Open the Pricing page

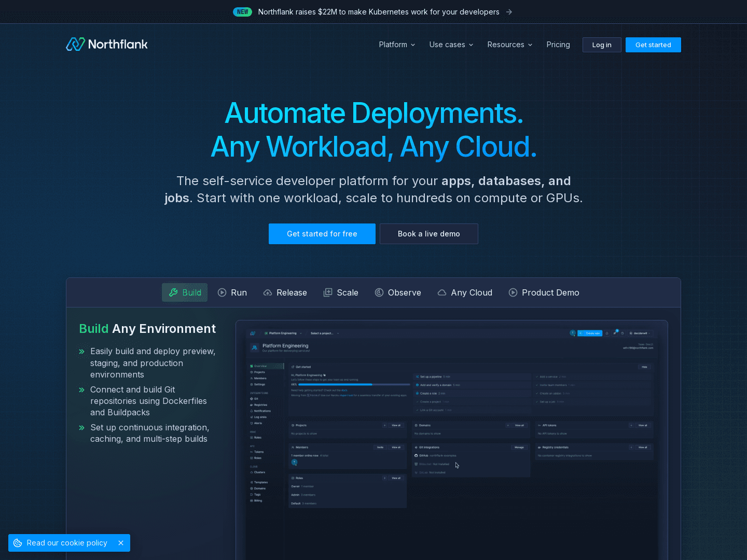[558, 45]
